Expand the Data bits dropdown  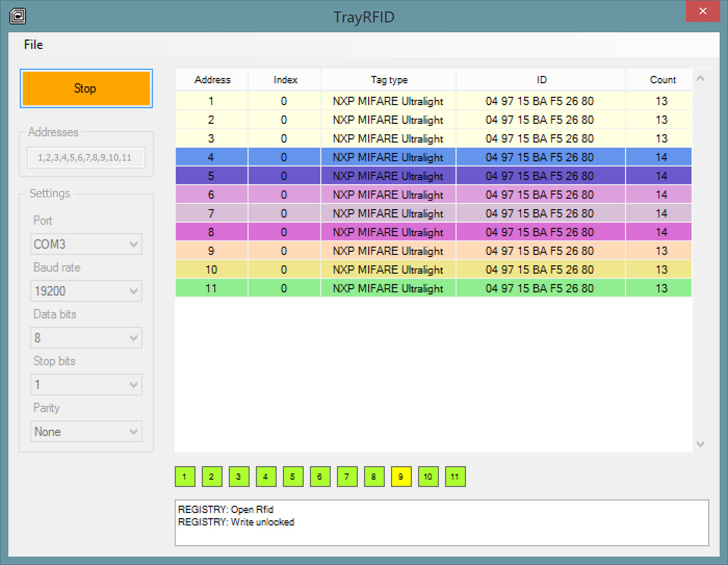tap(86, 338)
